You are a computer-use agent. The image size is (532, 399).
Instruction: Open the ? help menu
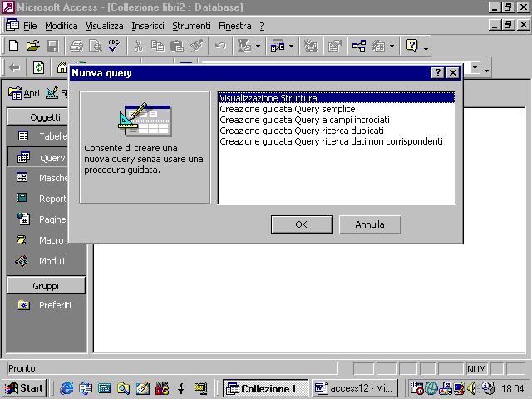(262, 26)
